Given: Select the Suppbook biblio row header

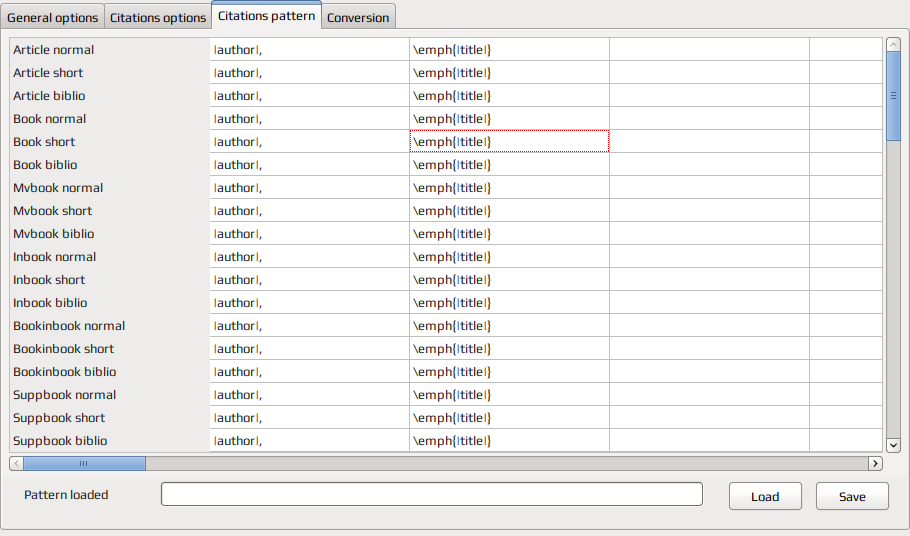Looking at the screenshot, I should pyautogui.click(x=110, y=441).
